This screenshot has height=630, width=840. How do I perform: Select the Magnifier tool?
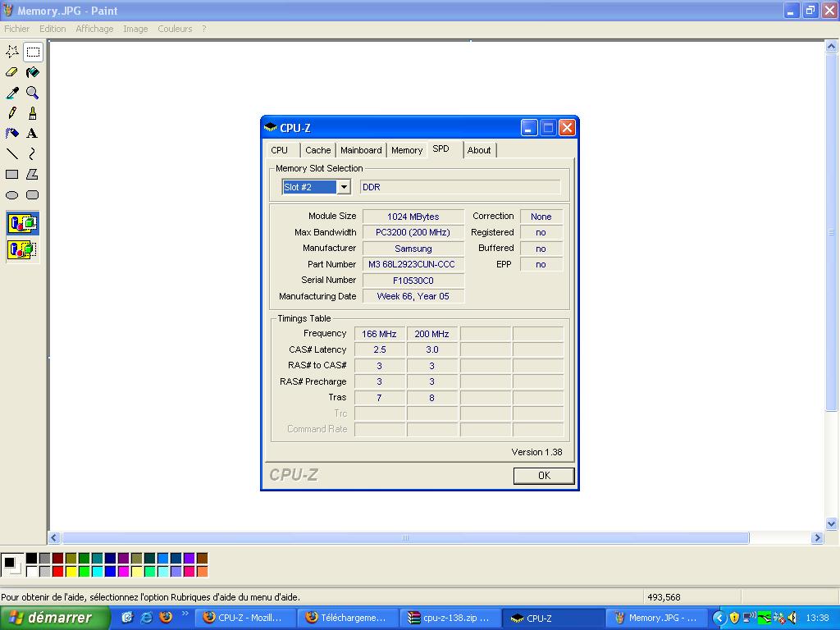pyautogui.click(x=32, y=93)
